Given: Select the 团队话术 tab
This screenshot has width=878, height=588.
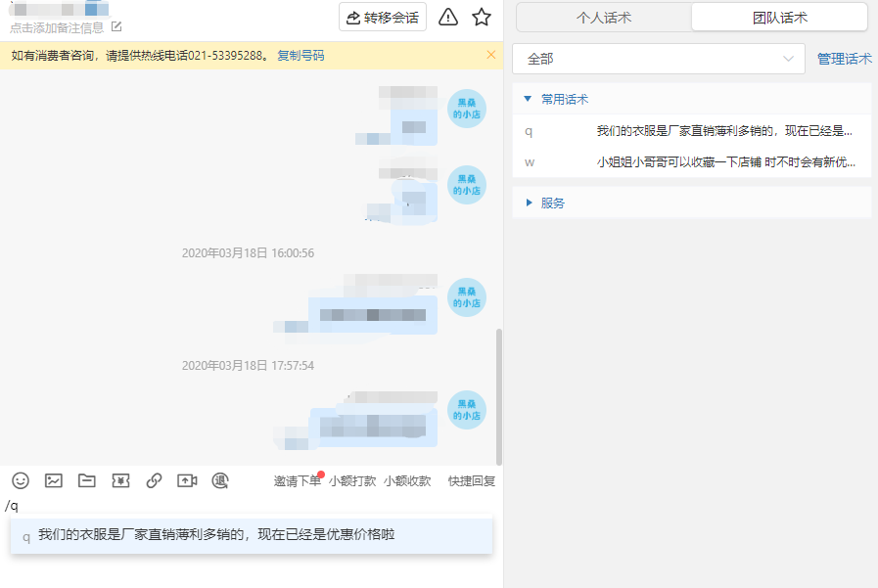Looking at the screenshot, I should click(779, 18).
